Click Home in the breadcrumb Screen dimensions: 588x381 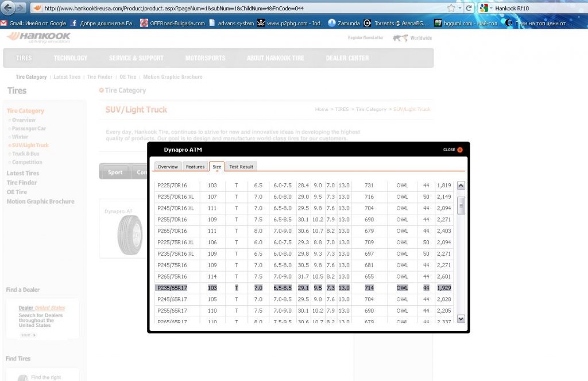coord(322,109)
